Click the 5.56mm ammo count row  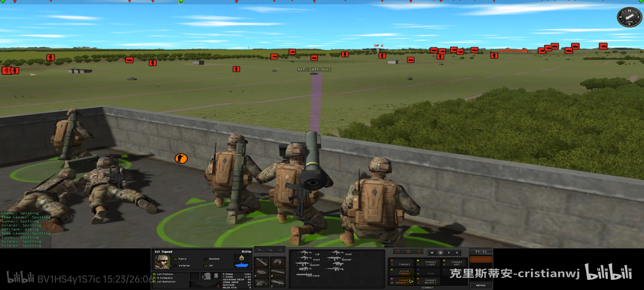click(x=237, y=274)
